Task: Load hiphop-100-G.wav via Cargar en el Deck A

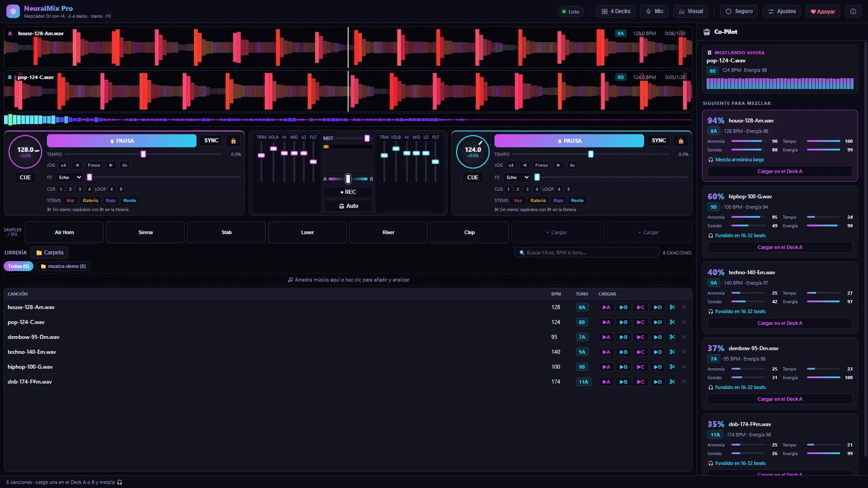Action: (x=780, y=247)
